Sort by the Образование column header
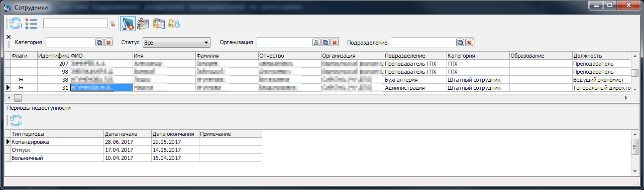The image size is (644, 190). (541, 56)
